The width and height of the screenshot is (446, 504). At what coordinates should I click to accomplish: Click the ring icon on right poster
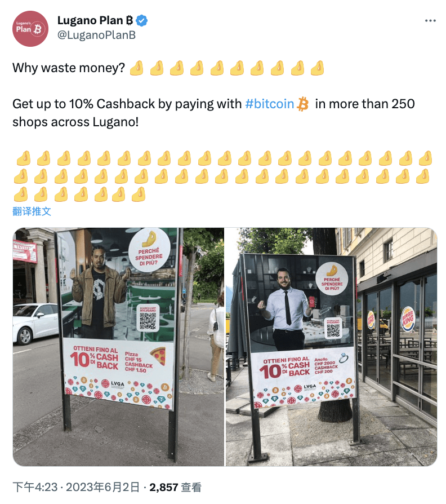pos(344,358)
